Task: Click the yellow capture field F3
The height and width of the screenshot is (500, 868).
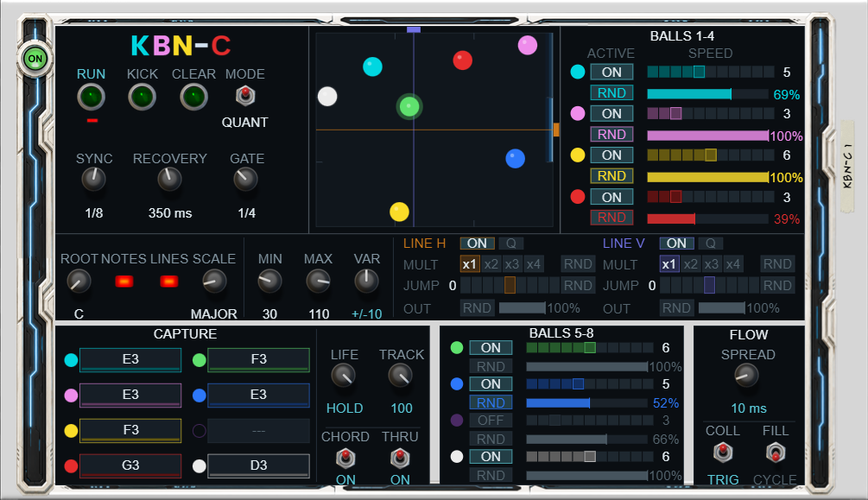Action: 130,430
